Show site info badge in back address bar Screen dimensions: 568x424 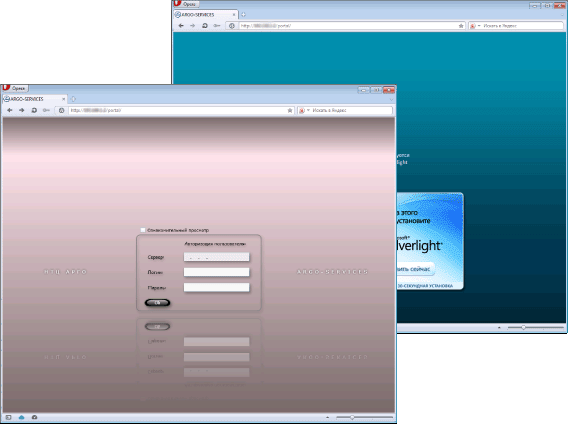[x=232, y=26]
